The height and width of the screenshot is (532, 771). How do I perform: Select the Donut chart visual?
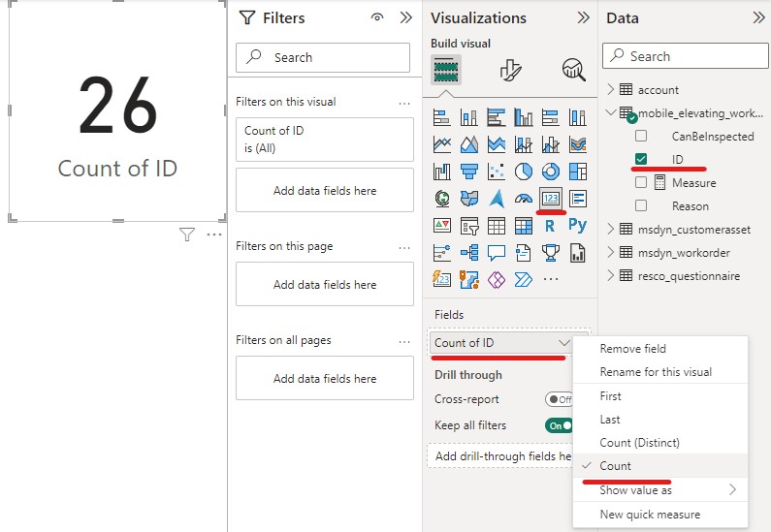pos(551,172)
